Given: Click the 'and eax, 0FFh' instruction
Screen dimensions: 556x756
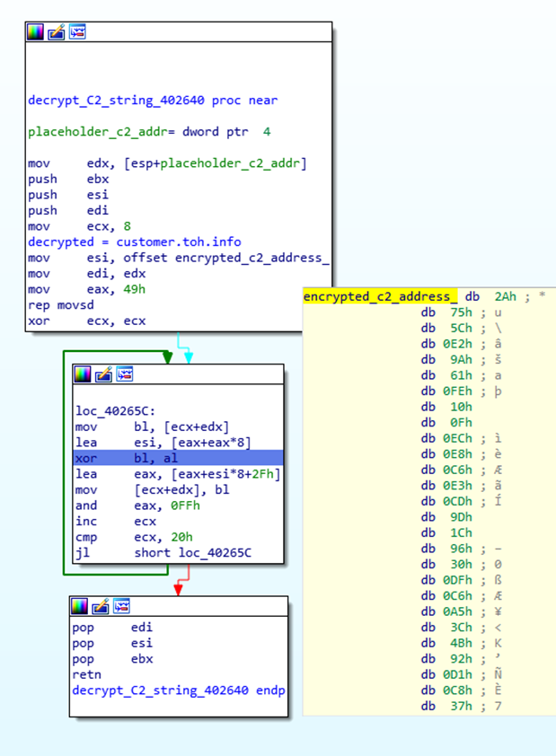Looking at the screenshot, I should 137,505.
